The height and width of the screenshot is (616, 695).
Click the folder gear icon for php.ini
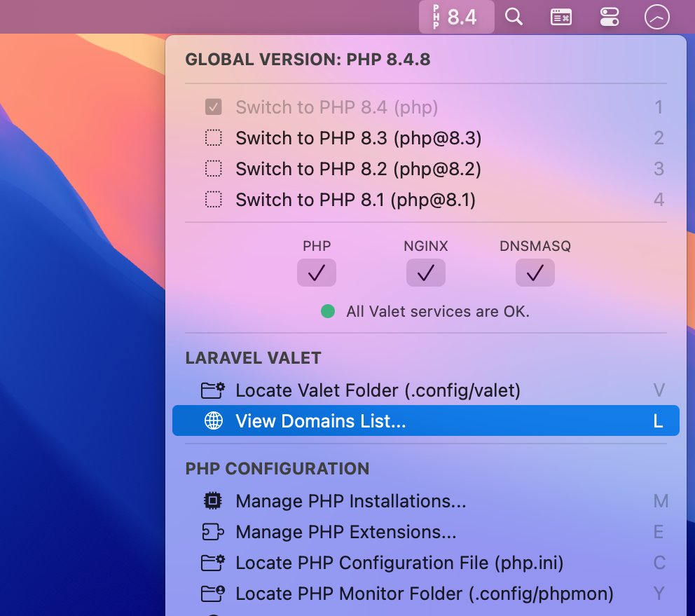coord(213,563)
